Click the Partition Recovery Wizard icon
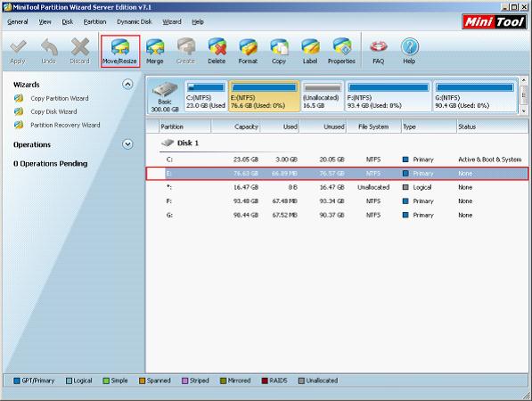This screenshot has height=401, width=532. click(x=19, y=125)
